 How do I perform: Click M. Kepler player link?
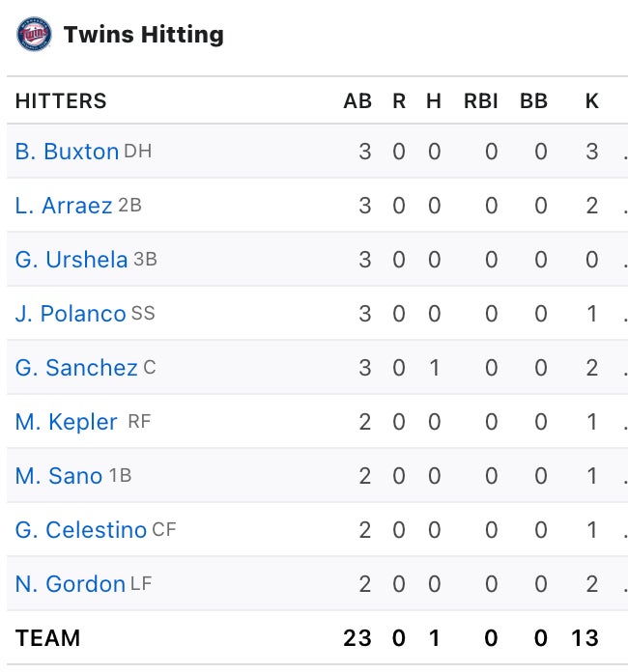pyautogui.click(x=66, y=422)
